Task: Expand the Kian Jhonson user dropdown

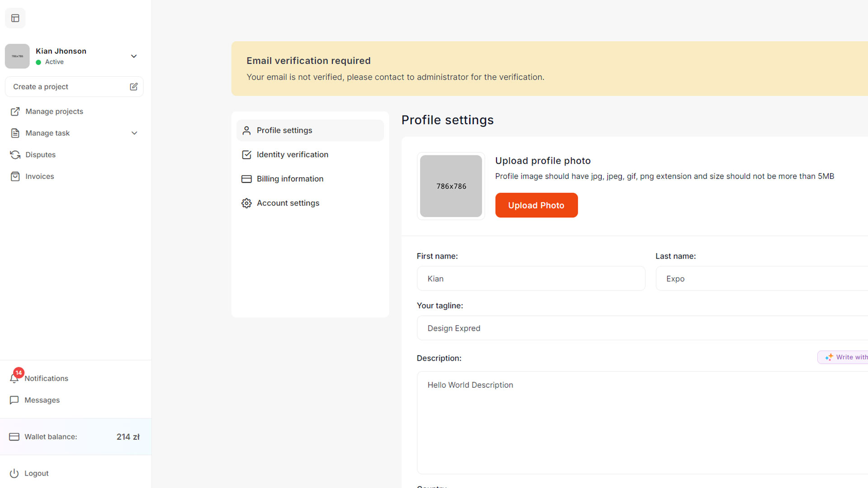Action: [x=134, y=56]
